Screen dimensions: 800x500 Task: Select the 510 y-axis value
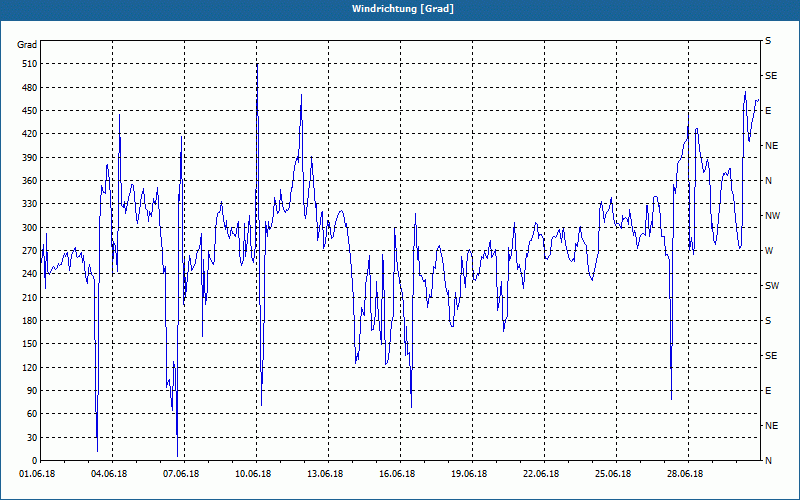30,64
